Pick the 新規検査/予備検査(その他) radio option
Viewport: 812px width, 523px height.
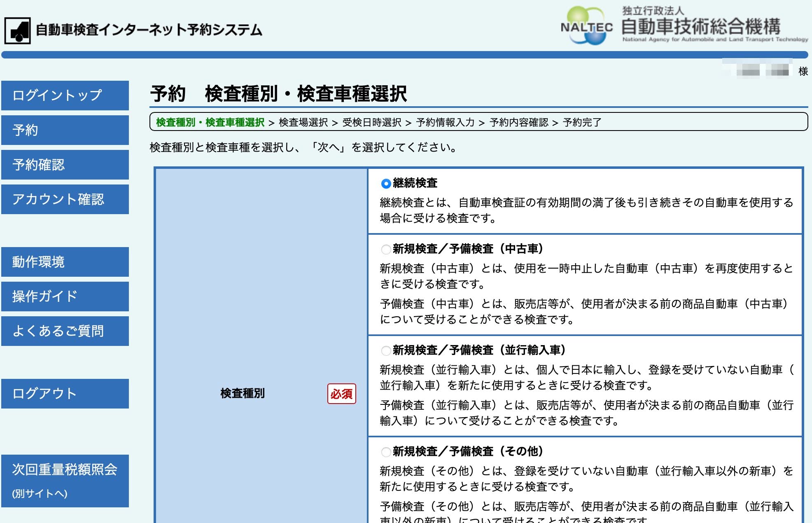pyautogui.click(x=386, y=452)
